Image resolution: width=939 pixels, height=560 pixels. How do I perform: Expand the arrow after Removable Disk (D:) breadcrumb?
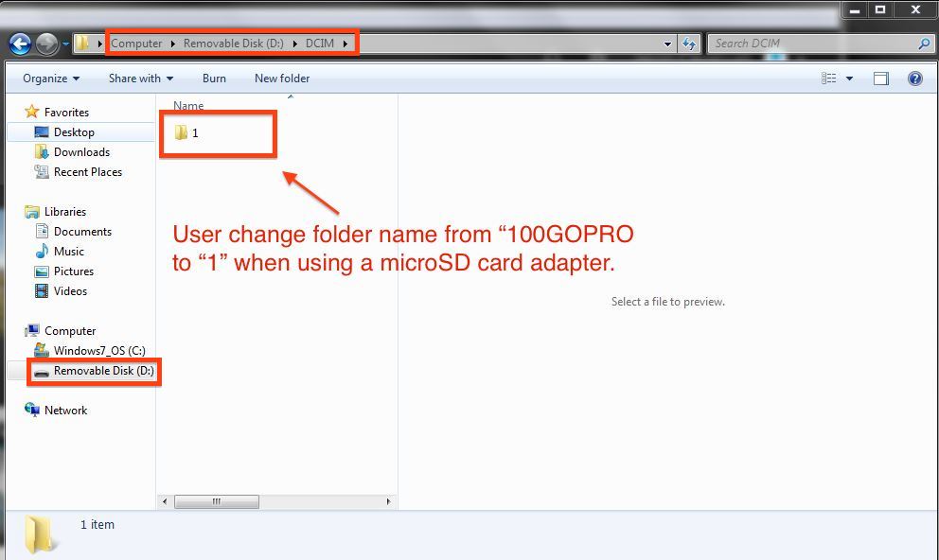[x=294, y=44]
